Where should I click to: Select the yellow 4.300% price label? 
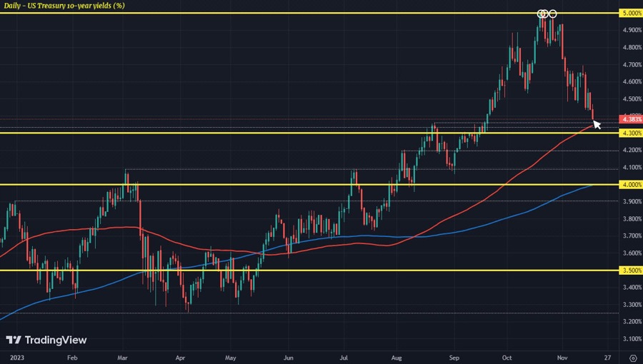click(632, 133)
